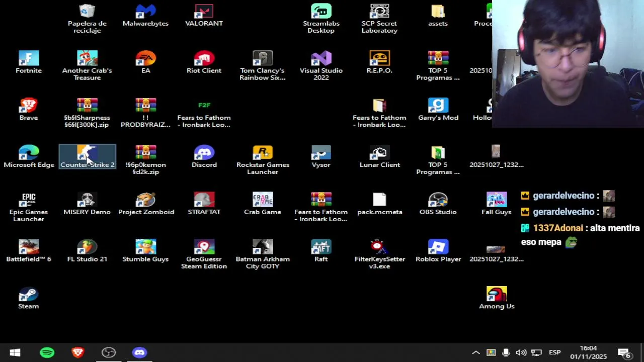
Task: Open Brave browser desktop shortcut
Action: [x=29, y=110]
